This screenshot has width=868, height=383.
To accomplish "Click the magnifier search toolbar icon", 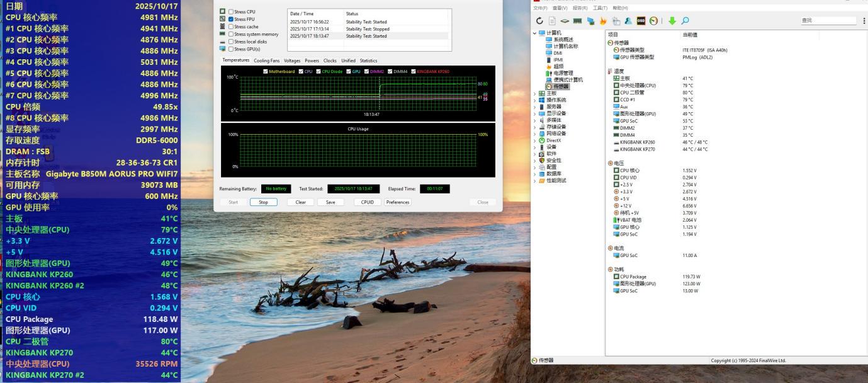I will coord(685,21).
